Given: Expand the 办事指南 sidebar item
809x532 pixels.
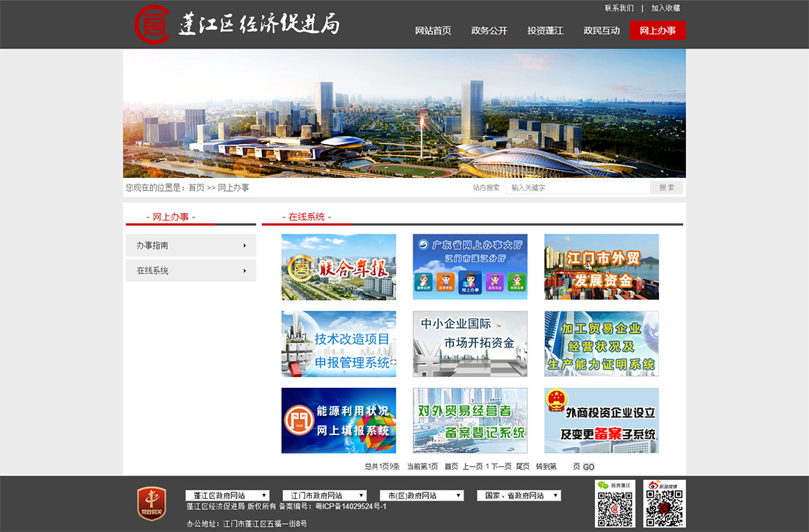Looking at the screenshot, I should (x=190, y=245).
